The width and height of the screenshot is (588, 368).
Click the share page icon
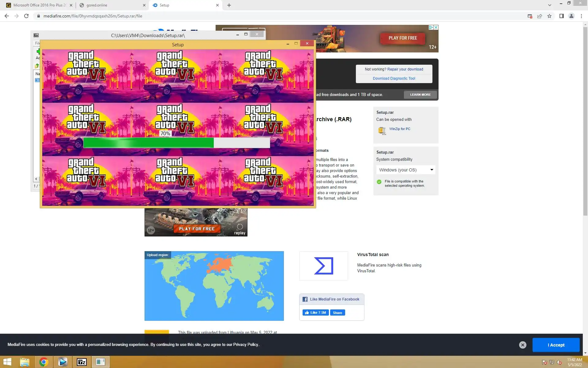[x=540, y=16]
